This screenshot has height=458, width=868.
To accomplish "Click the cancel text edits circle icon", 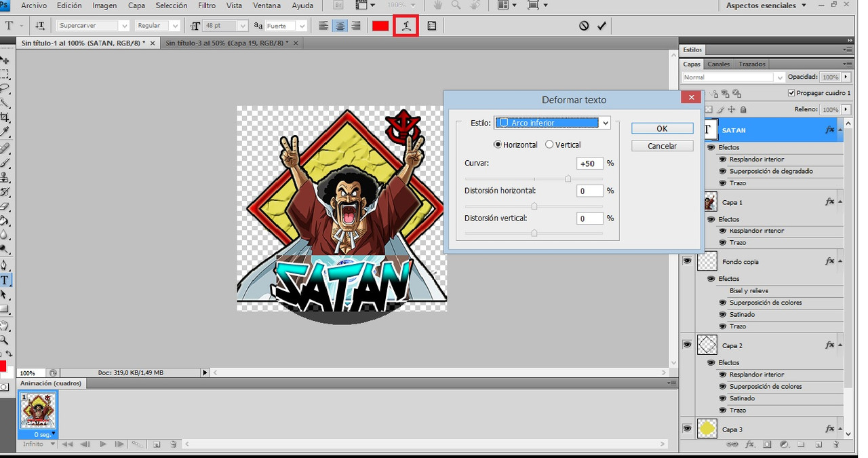I will point(584,26).
